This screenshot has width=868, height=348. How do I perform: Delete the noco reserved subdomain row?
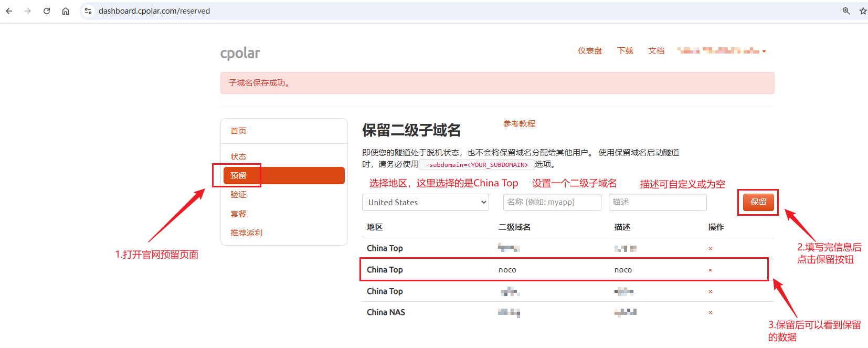(x=710, y=270)
